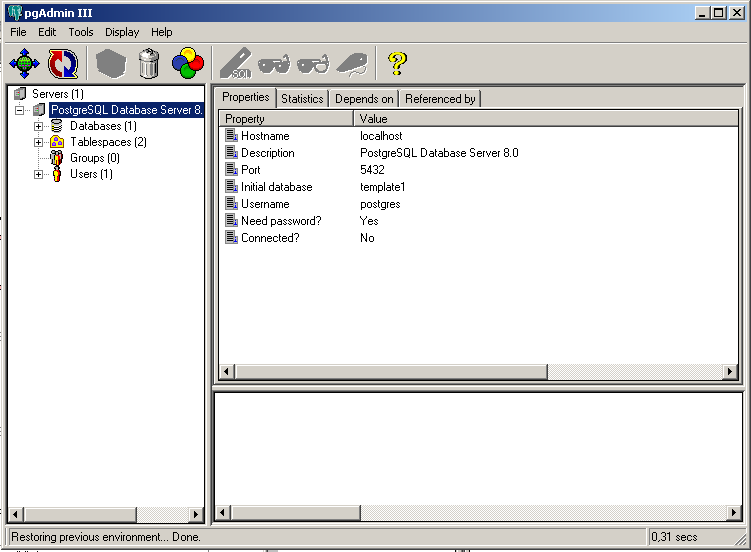Click the Connected? value No
This screenshot has height=552, width=751.
tap(367, 238)
